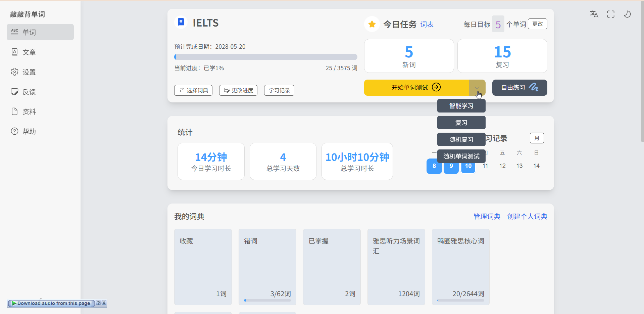Viewport: 644px width, 314px height.
Task: Select calendar day 9
Action: click(451, 166)
